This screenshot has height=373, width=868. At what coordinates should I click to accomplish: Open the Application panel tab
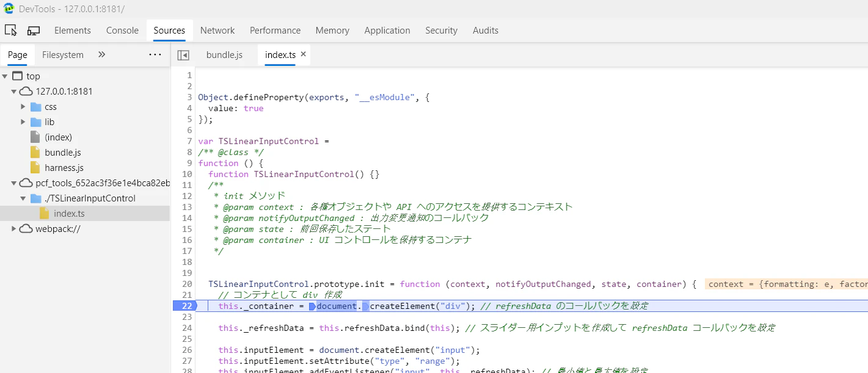click(387, 31)
